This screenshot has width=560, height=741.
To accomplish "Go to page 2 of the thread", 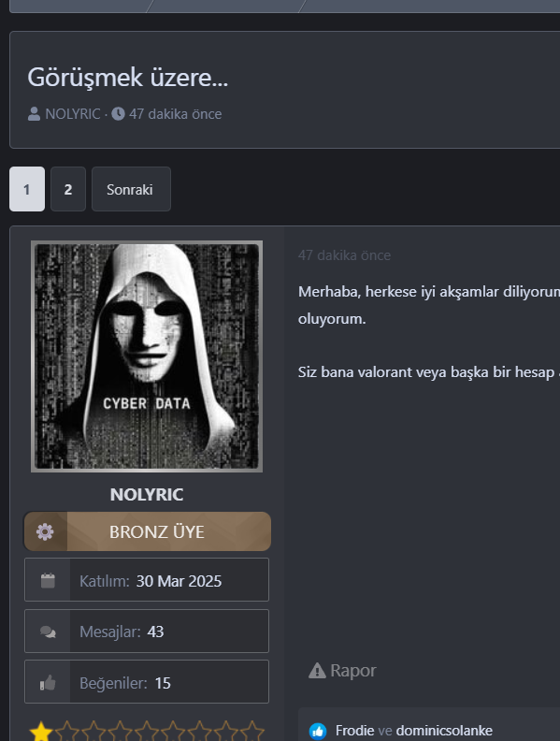I will point(68,189).
